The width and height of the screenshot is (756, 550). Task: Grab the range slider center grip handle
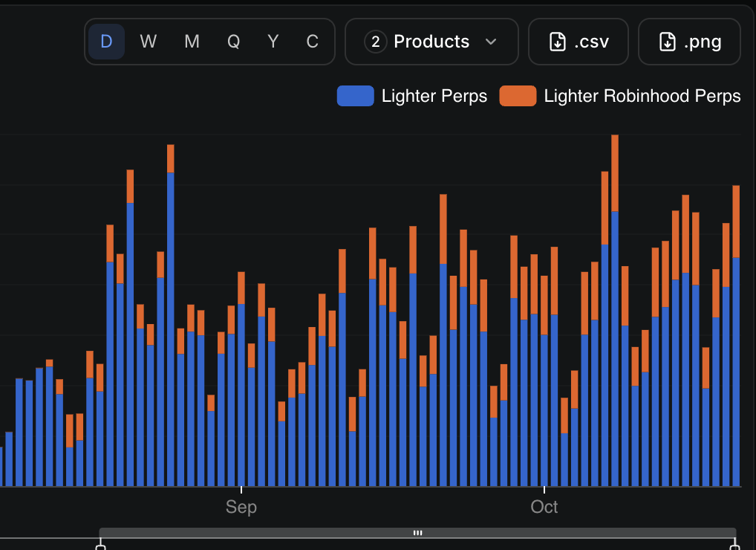click(418, 533)
